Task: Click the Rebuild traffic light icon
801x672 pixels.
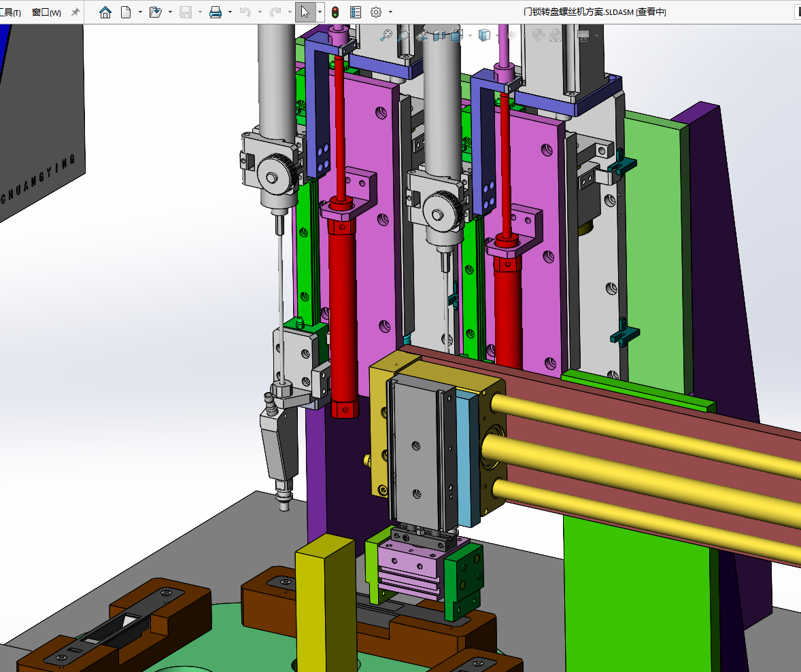Action: coord(335,12)
